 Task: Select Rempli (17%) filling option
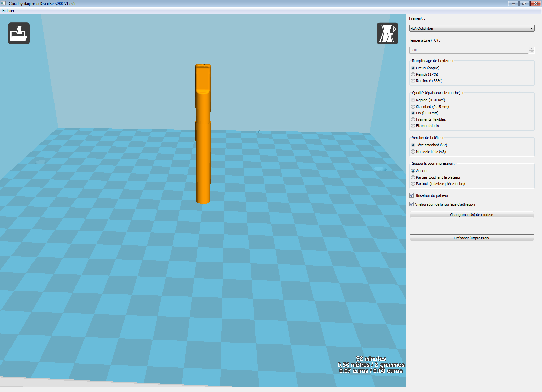425,74
